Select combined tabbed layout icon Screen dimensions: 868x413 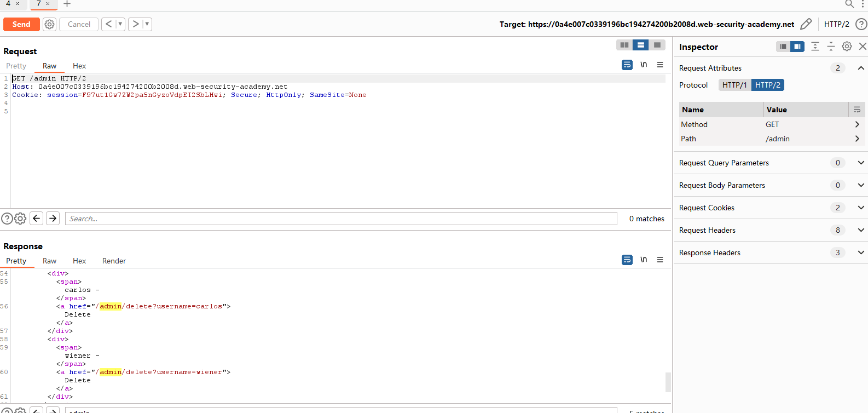(x=657, y=45)
